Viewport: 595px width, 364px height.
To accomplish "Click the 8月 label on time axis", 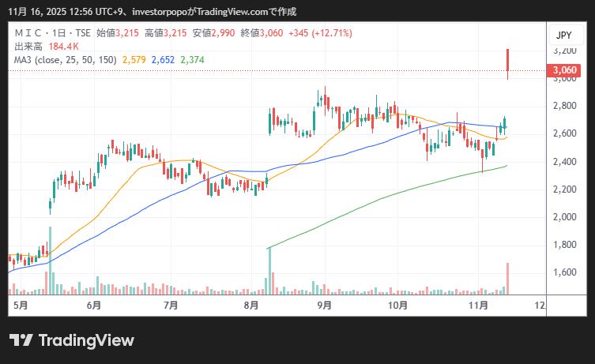I will click(x=252, y=305).
